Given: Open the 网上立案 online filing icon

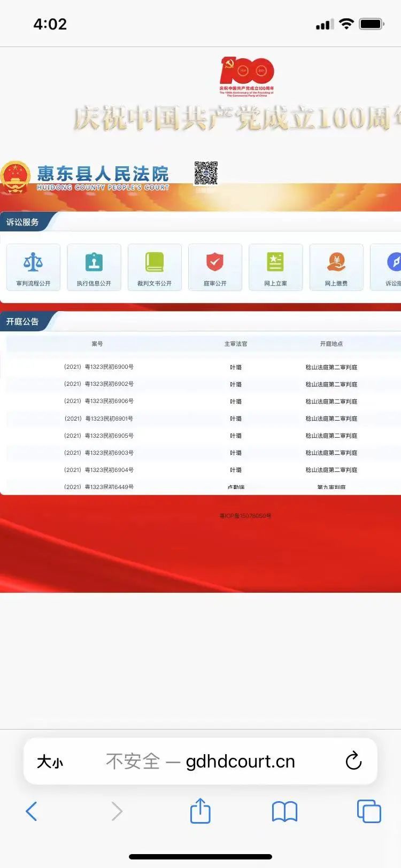Looking at the screenshot, I should click(275, 262).
